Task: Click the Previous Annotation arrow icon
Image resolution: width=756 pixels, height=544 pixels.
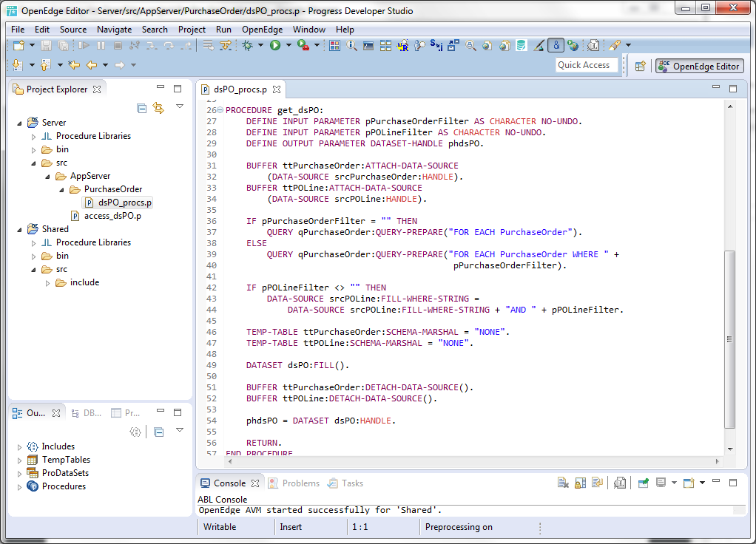Action: click(45, 64)
